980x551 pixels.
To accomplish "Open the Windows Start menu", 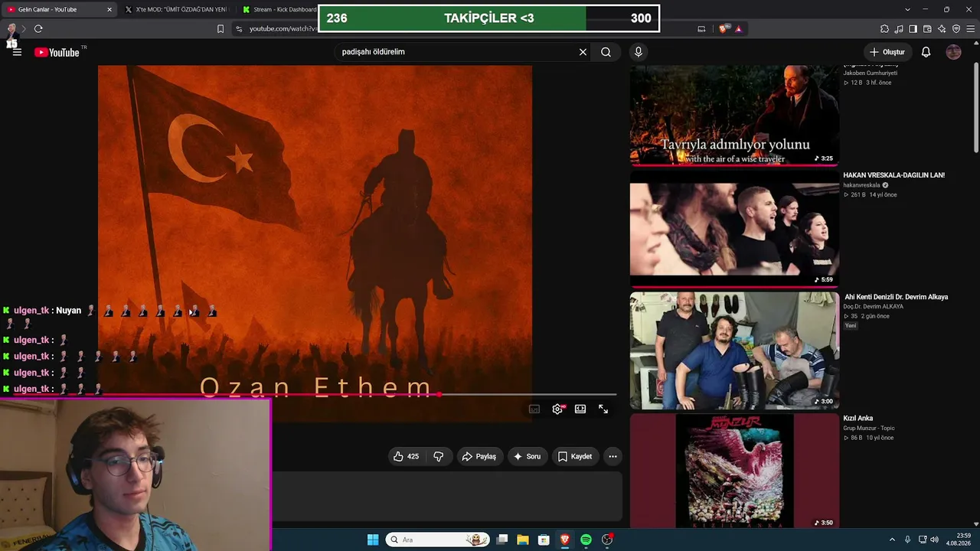I will (373, 540).
